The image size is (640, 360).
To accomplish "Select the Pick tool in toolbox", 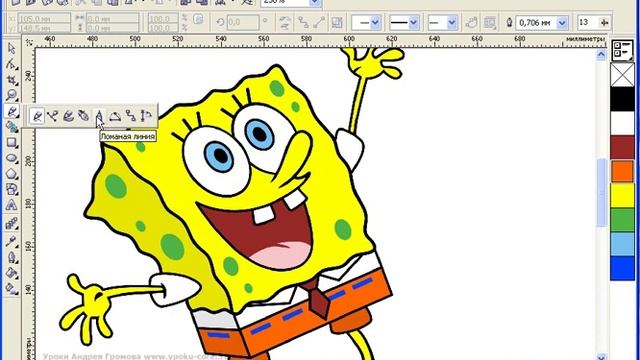I will pyautogui.click(x=11, y=48).
